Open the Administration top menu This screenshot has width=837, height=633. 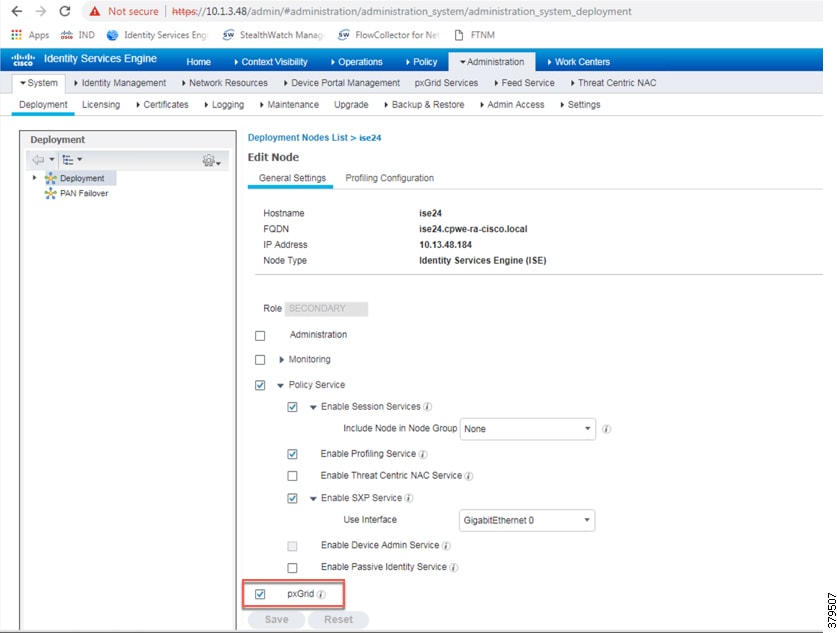(492, 62)
